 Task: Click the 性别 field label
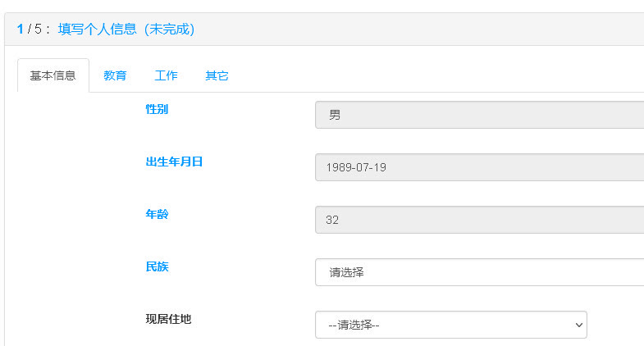tap(157, 109)
